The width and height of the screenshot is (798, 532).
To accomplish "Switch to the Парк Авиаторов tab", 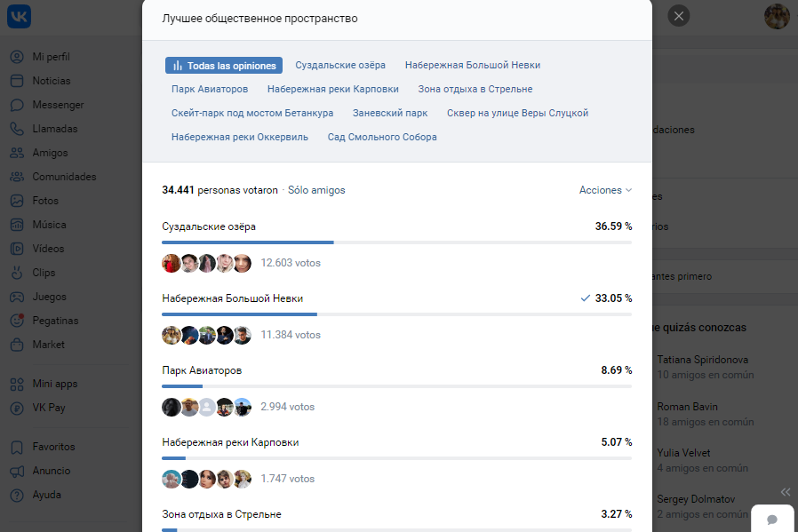I will click(x=210, y=89).
